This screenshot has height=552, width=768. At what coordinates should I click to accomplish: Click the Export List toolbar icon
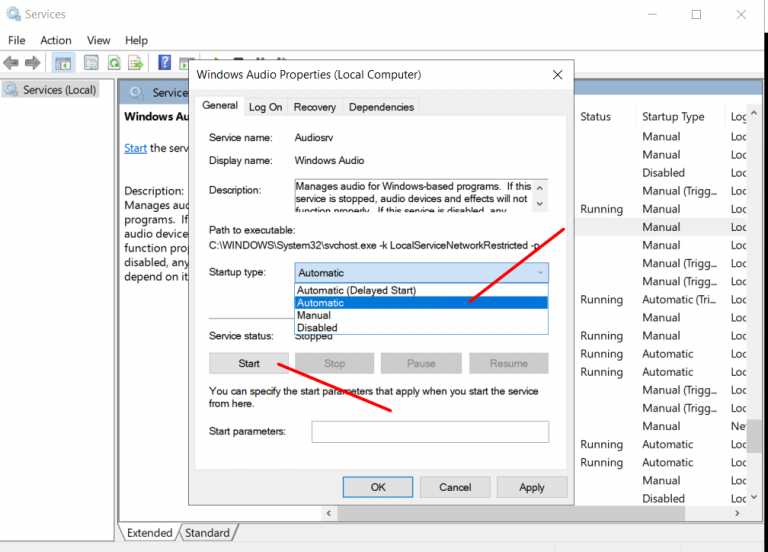click(x=136, y=63)
